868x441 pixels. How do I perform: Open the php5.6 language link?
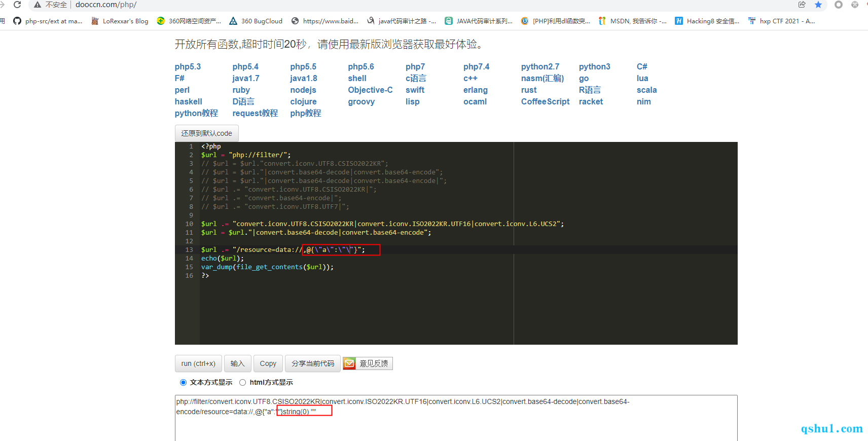[x=361, y=66]
